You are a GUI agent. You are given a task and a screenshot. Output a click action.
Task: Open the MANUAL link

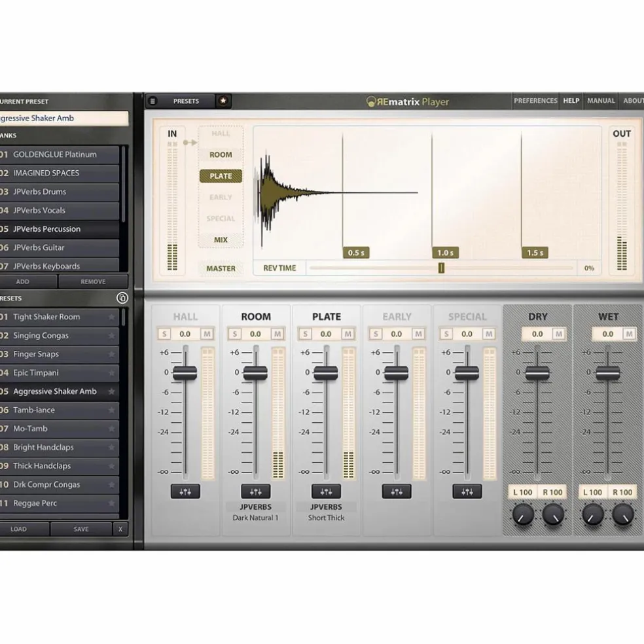pos(601,101)
